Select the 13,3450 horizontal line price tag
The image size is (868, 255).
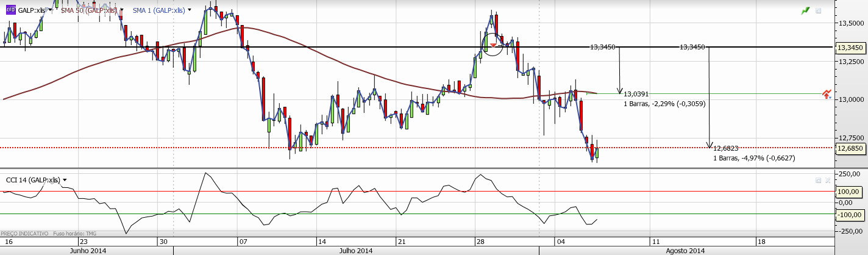(850, 47)
